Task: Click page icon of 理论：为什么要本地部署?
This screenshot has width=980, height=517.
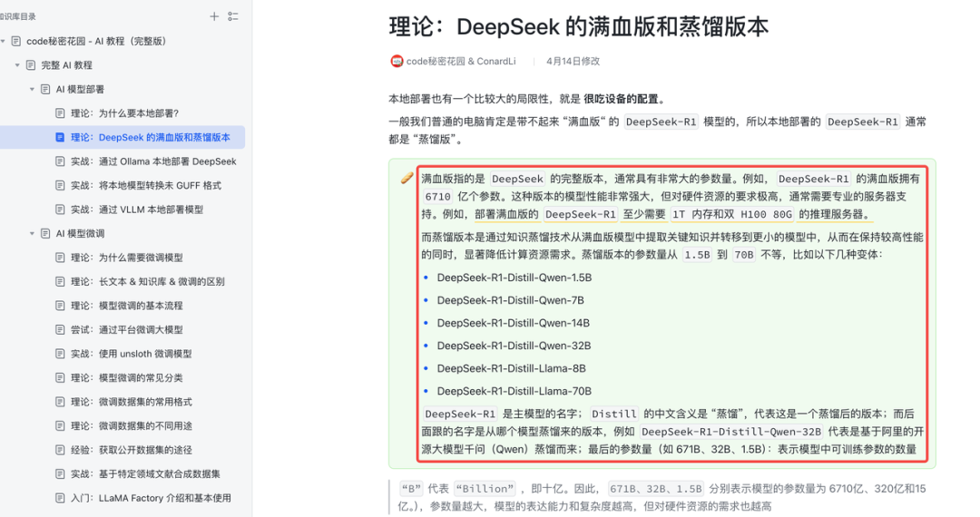Action: tap(60, 113)
